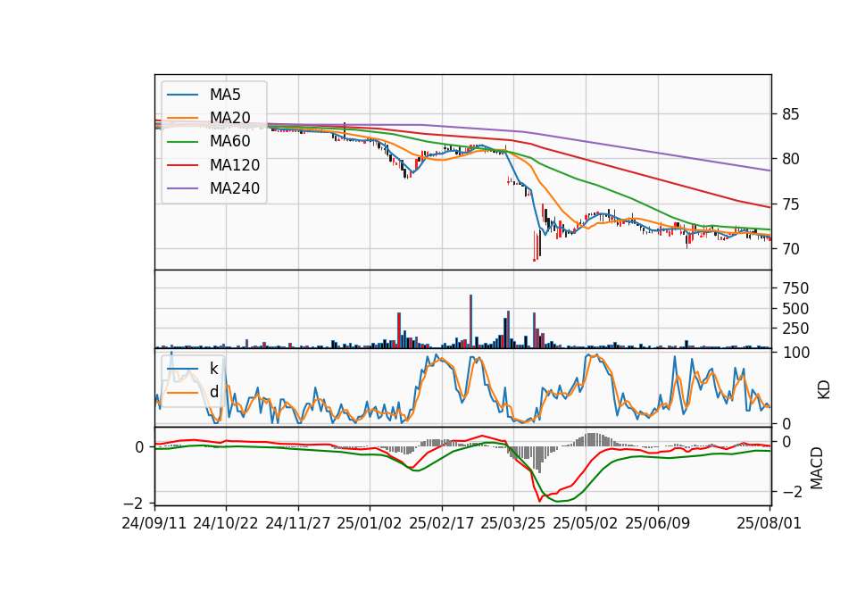Screen dimensions: 857x616
Task: Click the orange MA20 legend line sample
Action: coord(182,118)
